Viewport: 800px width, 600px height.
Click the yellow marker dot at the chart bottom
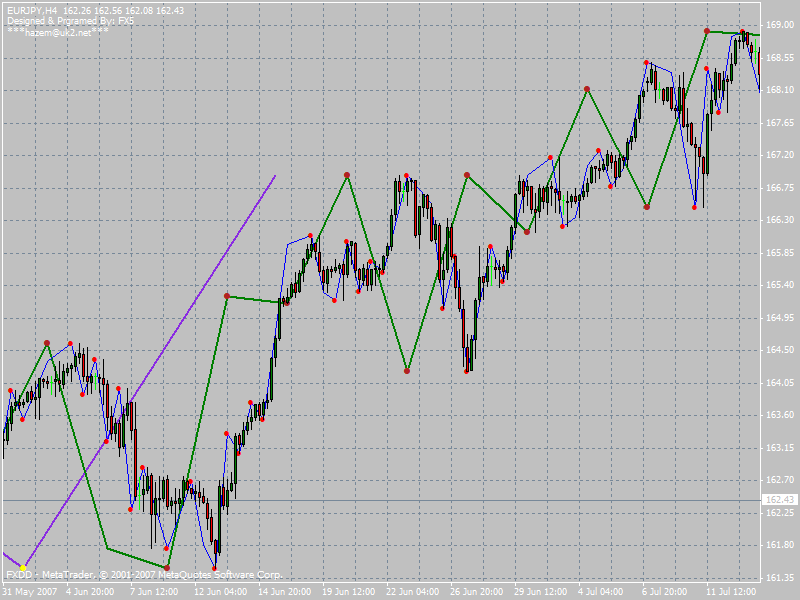click(23, 568)
